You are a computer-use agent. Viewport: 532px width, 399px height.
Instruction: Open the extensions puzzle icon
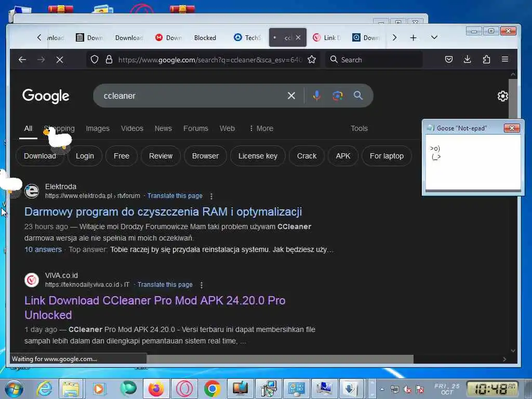click(x=486, y=60)
